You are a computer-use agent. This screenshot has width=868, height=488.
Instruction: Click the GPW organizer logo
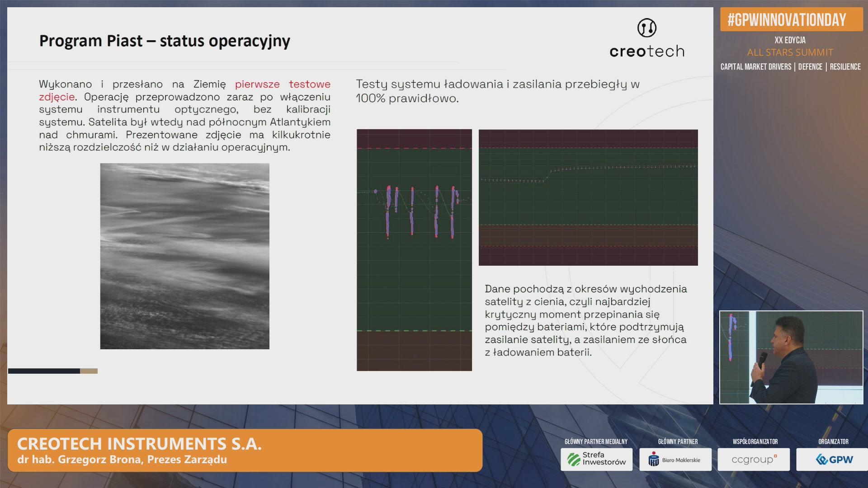(x=833, y=460)
